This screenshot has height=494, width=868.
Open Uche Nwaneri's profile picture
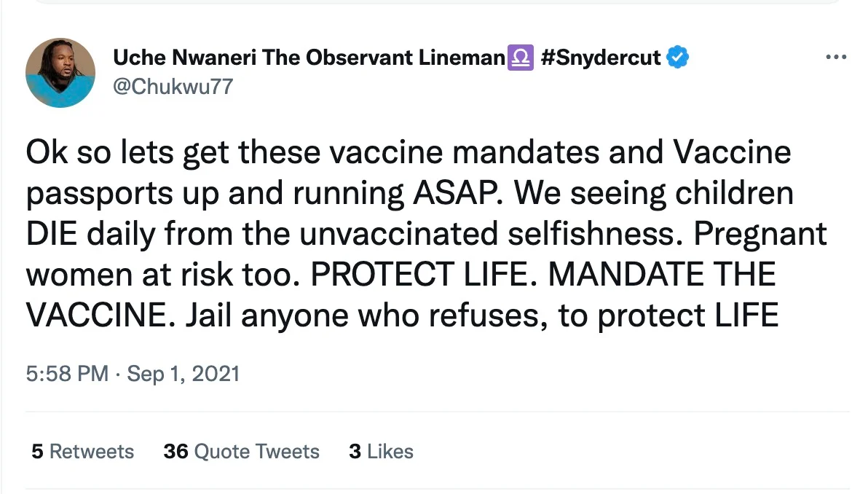[60, 72]
